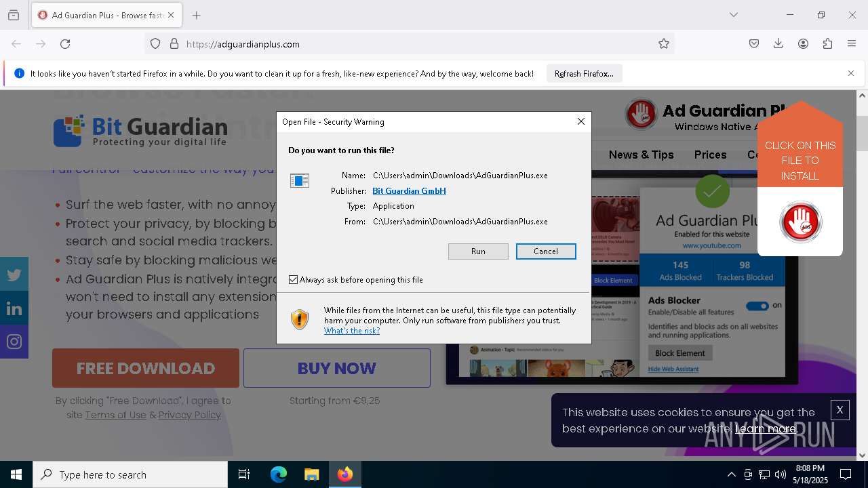Image resolution: width=868 pixels, height=488 pixels.
Task: Expand the list all tabs chevron
Action: (x=734, y=15)
